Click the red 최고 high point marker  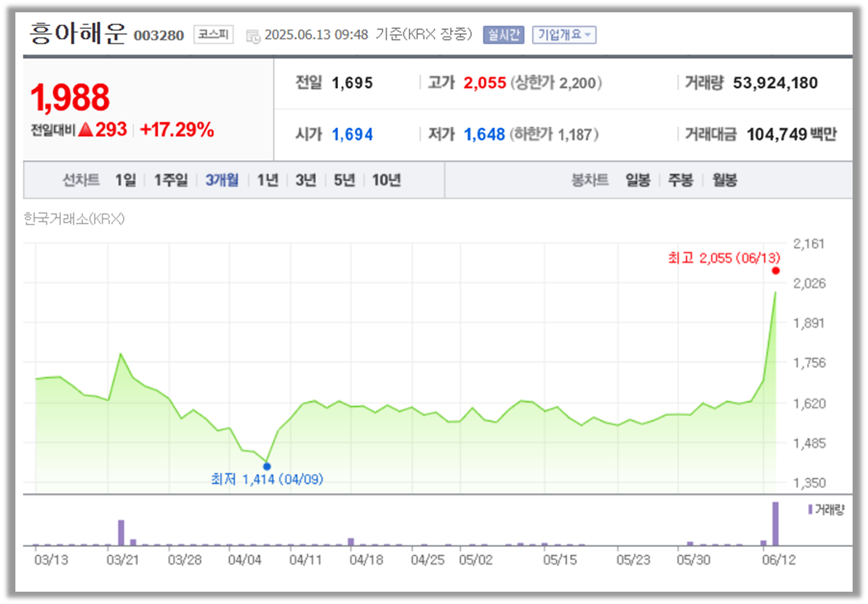coord(776,271)
